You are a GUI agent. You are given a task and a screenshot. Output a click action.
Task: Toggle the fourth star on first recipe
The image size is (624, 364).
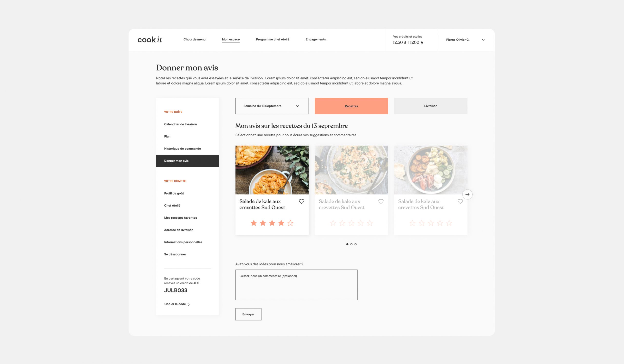281,222
